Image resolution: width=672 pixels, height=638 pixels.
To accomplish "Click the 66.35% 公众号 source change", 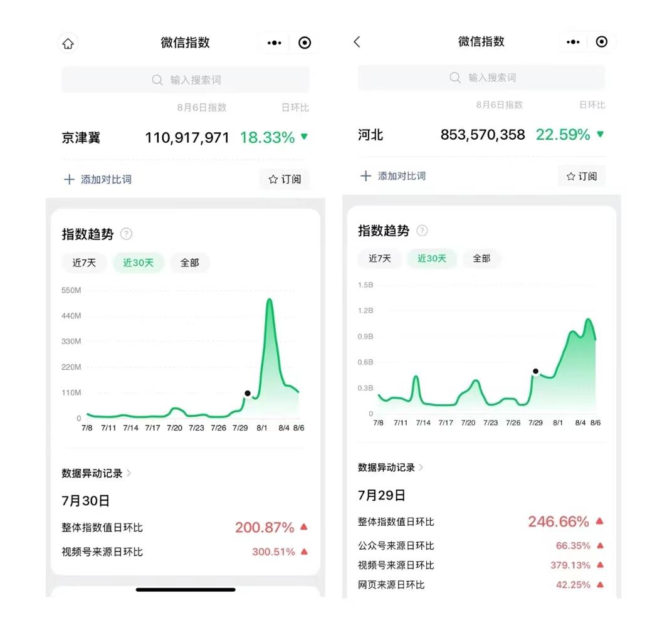I will pyautogui.click(x=573, y=546).
